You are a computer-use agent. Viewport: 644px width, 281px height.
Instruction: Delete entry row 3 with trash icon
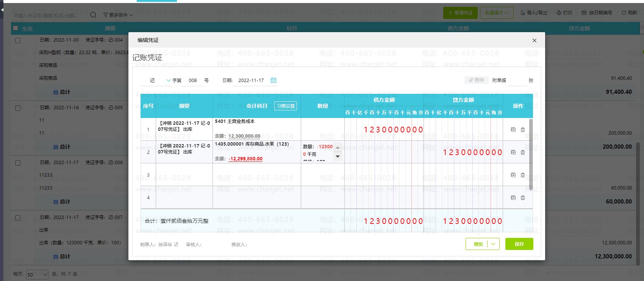point(523,175)
